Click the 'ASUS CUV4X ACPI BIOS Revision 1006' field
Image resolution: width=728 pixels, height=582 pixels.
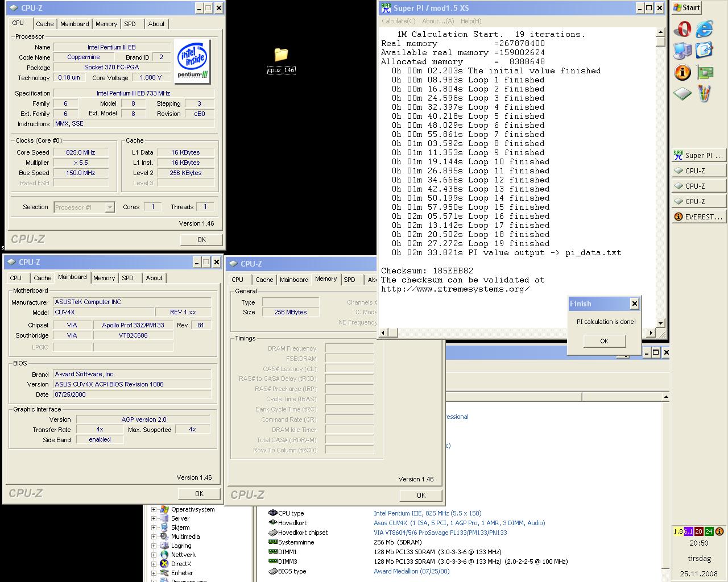point(132,384)
